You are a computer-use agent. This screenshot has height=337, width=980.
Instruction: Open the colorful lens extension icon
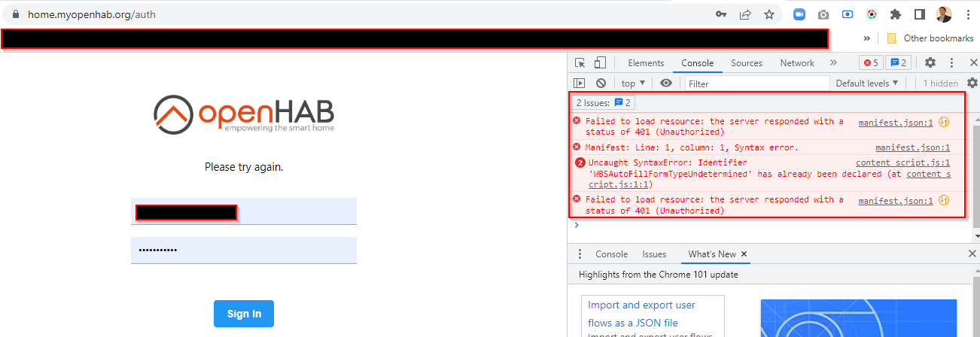click(871, 14)
